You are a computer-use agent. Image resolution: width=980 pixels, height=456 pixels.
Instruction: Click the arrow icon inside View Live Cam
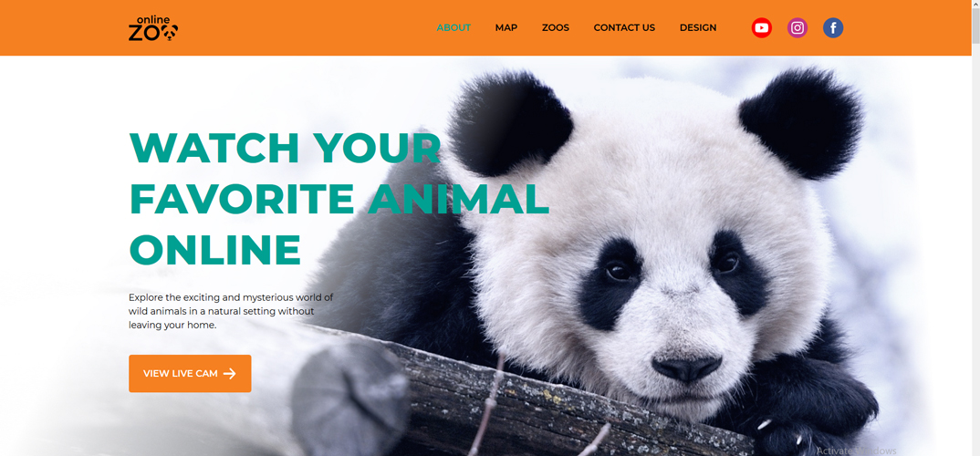point(229,374)
